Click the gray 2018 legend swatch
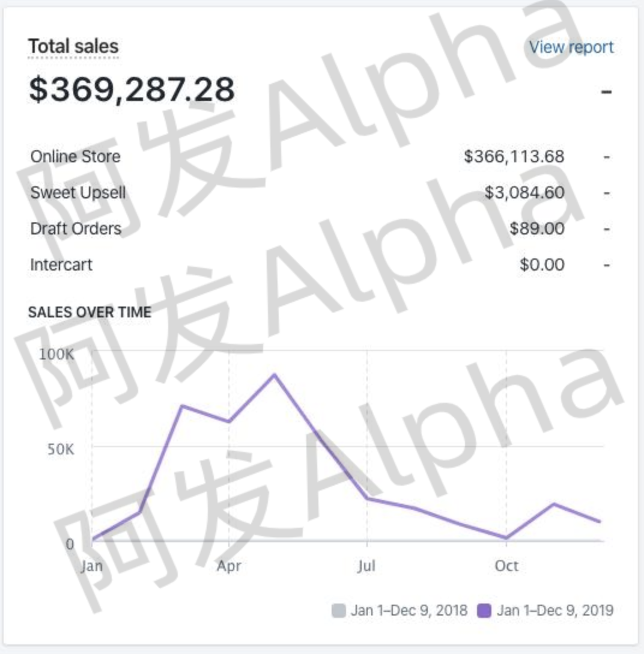Screen dimensions: 644x654 tap(338, 611)
